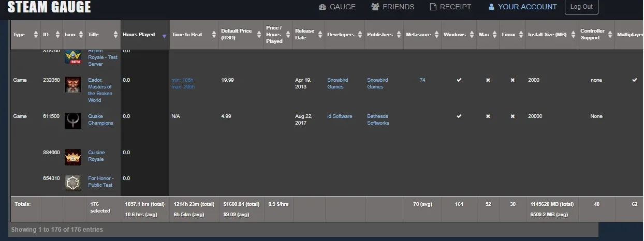Image resolution: width=644 pixels, height=241 pixels.
Task: Select Eador price 19.99 cell
Action: click(x=227, y=80)
